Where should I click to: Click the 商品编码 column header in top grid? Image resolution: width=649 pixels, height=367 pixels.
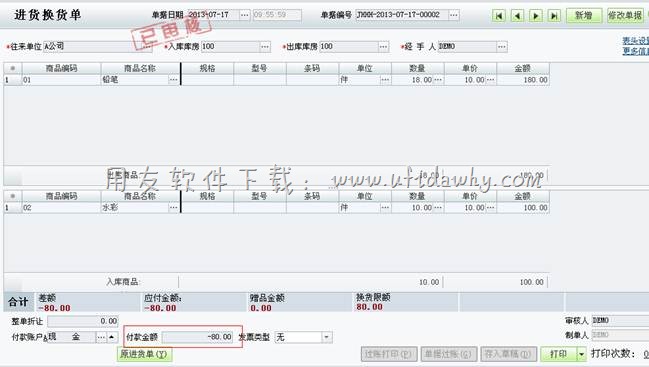[x=61, y=68]
